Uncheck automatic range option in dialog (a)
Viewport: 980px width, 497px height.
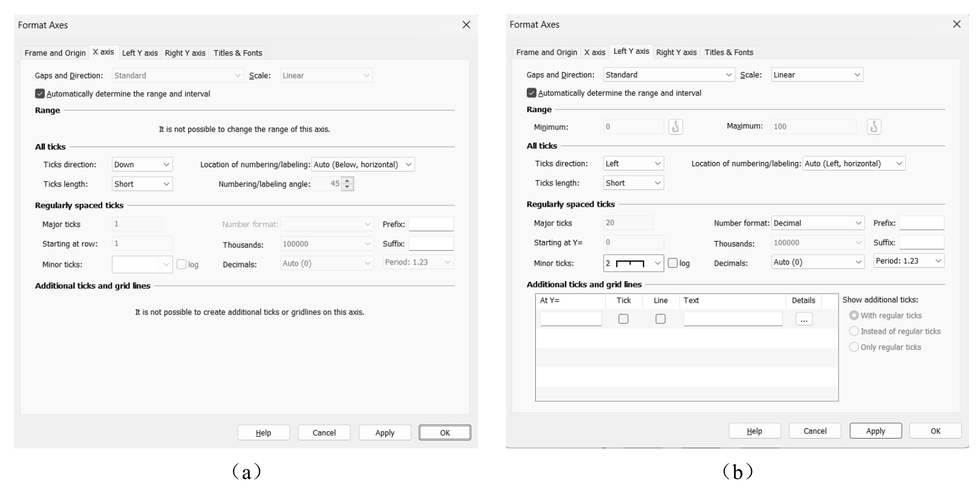(x=40, y=94)
